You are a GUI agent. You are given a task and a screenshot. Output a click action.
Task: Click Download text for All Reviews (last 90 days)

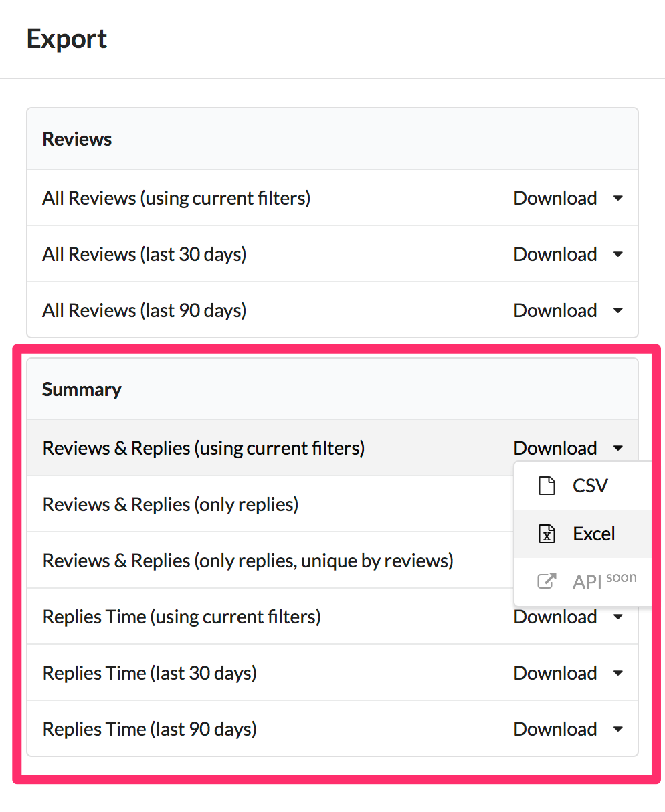tap(555, 311)
